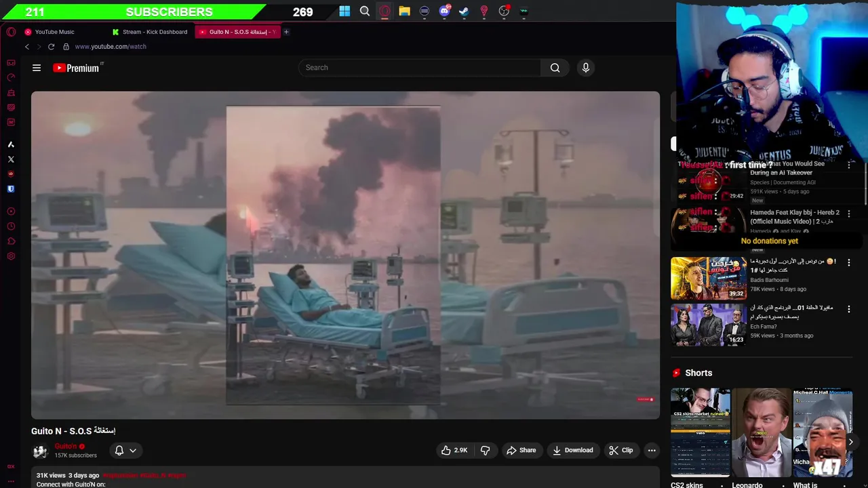Open the Ech Fama 16:23 video thumbnail

pyautogui.click(x=709, y=325)
